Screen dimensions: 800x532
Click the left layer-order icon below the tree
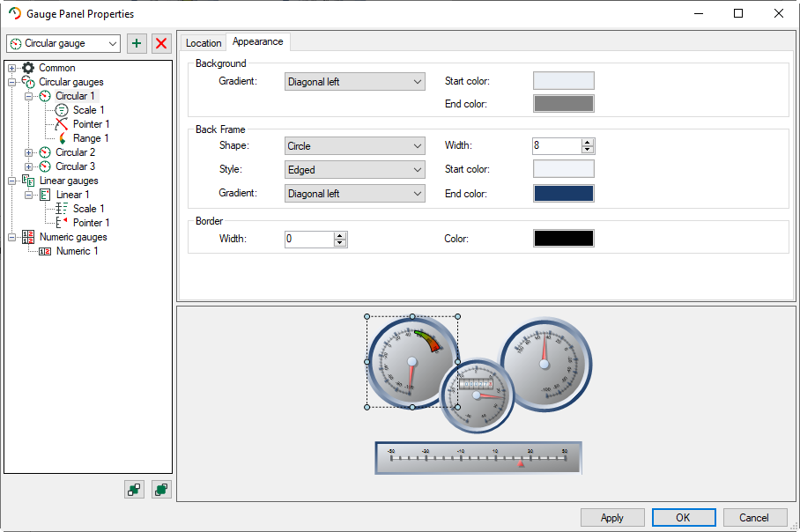click(134, 490)
